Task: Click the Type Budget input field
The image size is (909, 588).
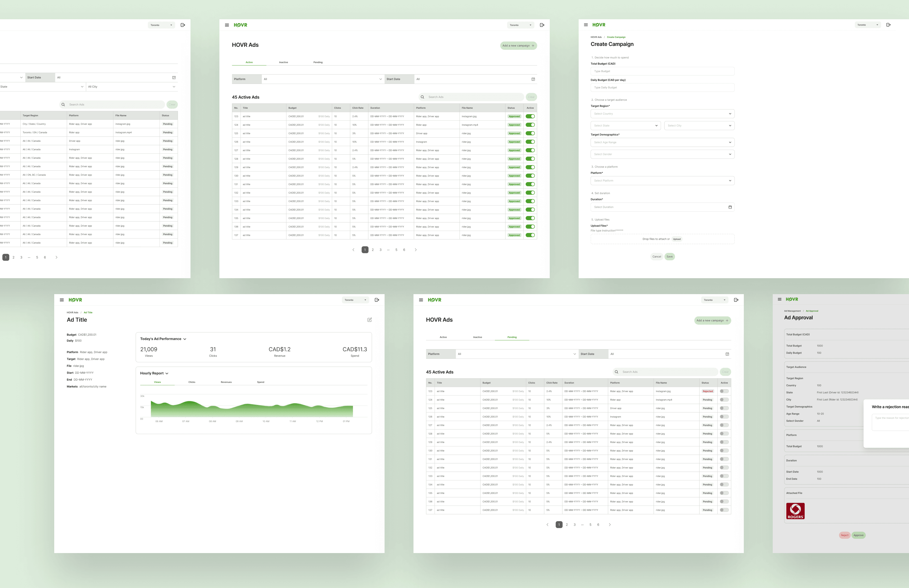Action: (x=662, y=71)
